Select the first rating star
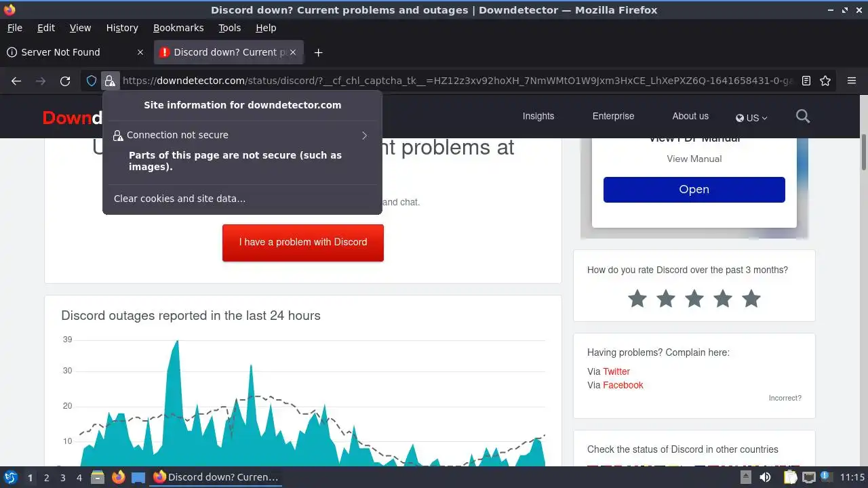Viewport: 868px width, 488px height. tap(637, 298)
